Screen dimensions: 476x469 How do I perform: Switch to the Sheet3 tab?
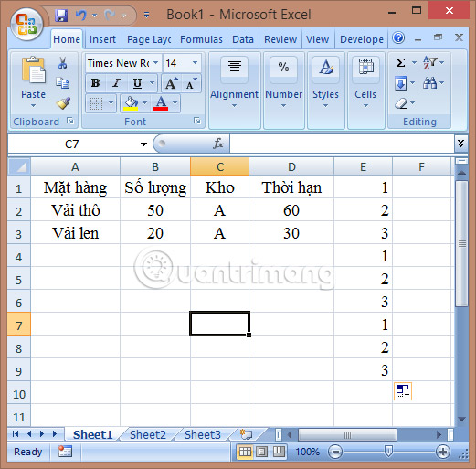(x=203, y=434)
